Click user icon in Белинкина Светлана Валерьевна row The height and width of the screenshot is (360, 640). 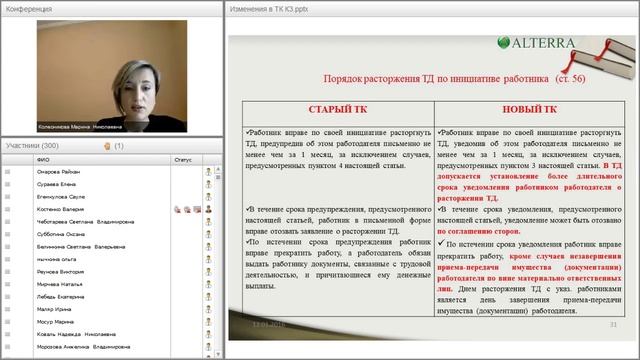tap(208, 247)
